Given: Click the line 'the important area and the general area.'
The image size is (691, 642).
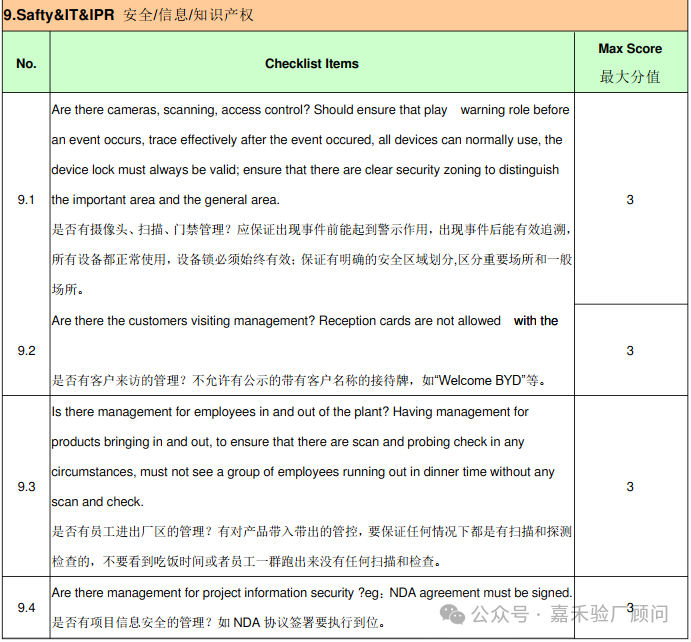Looking at the screenshot, I should click(166, 200).
